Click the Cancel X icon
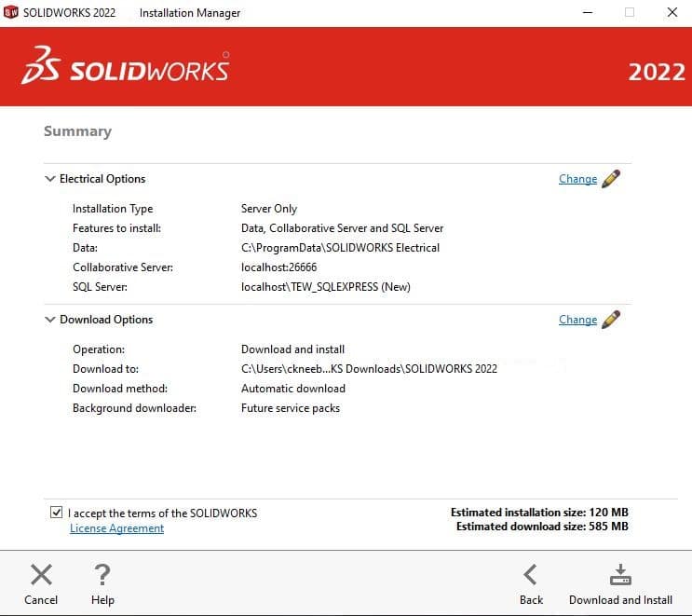Viewport: 692px width, 616px height. click(x=41, y=574)
